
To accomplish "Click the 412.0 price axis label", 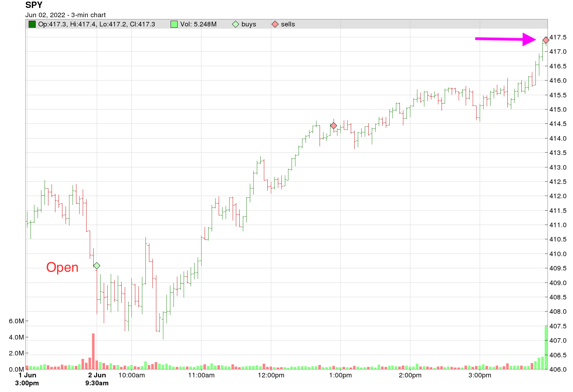I will pos(558,196).
